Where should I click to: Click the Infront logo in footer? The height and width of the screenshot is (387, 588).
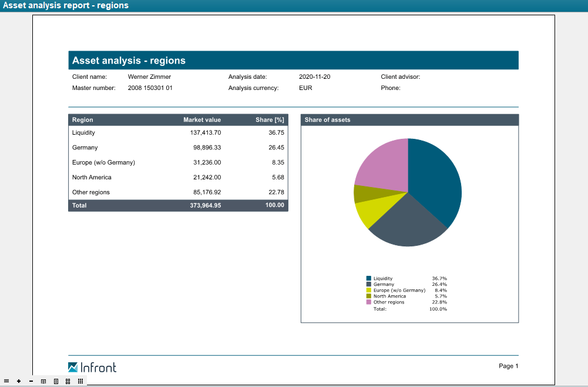(x=92, y=368)
